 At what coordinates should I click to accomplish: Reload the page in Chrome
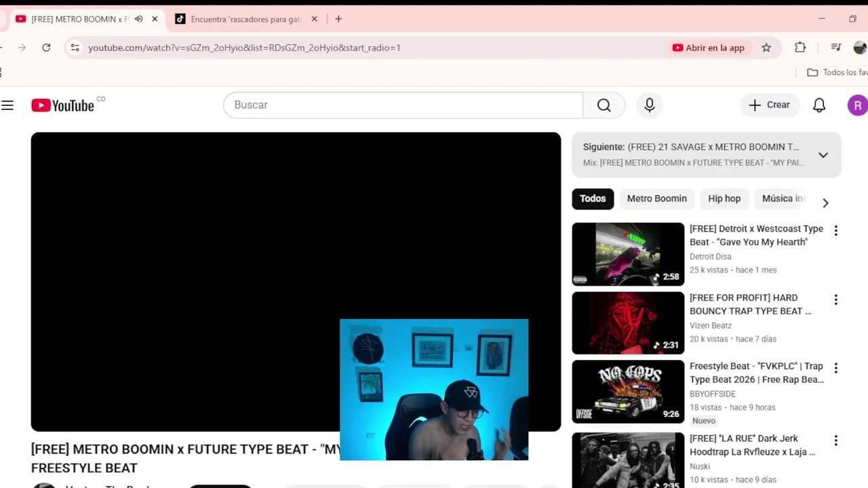coord(46,47)
